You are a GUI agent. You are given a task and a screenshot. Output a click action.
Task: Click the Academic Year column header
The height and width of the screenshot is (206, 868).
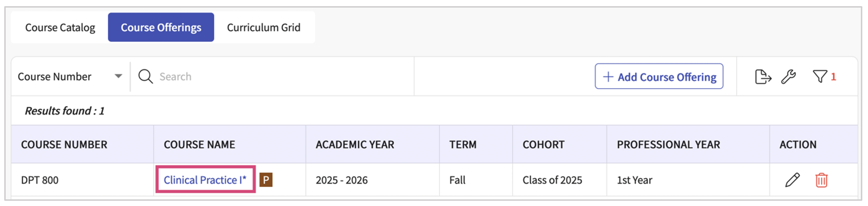coord(355,145)
